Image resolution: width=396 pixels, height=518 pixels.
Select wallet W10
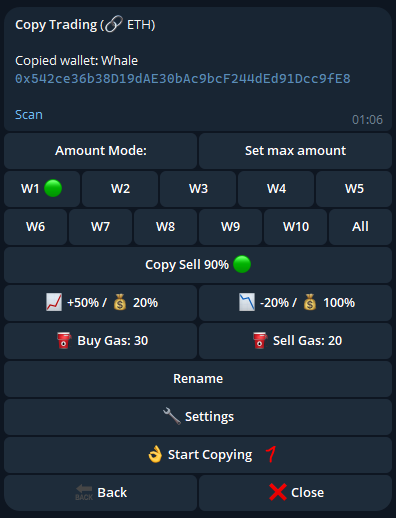tap(295, 227)
